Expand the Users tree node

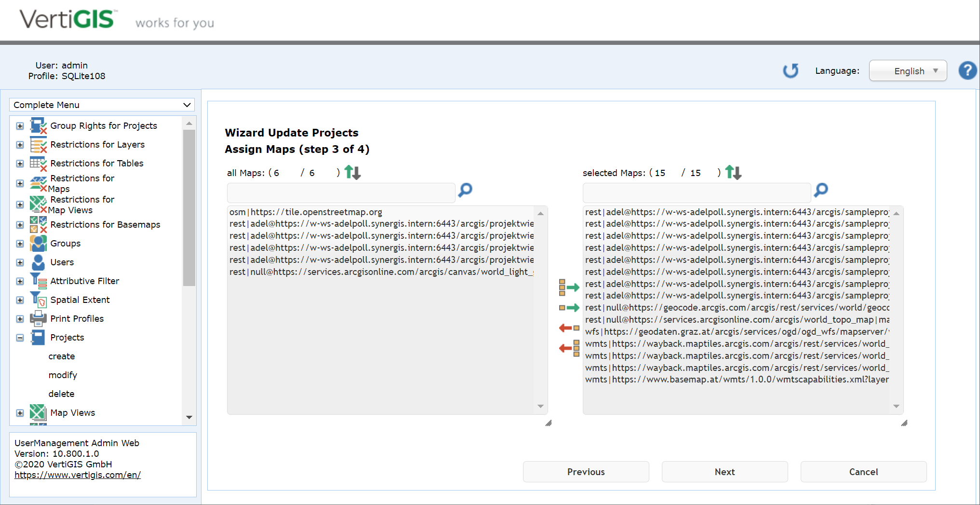click(x=20, y=262)
